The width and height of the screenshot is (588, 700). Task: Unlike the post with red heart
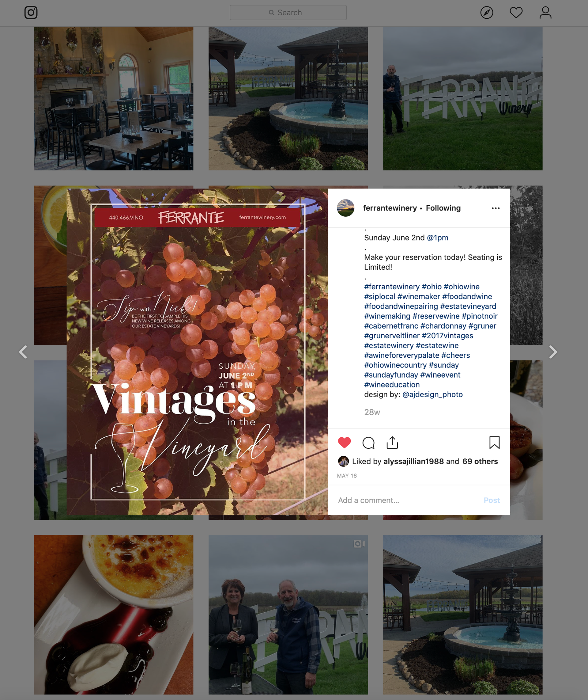[344, 443]
